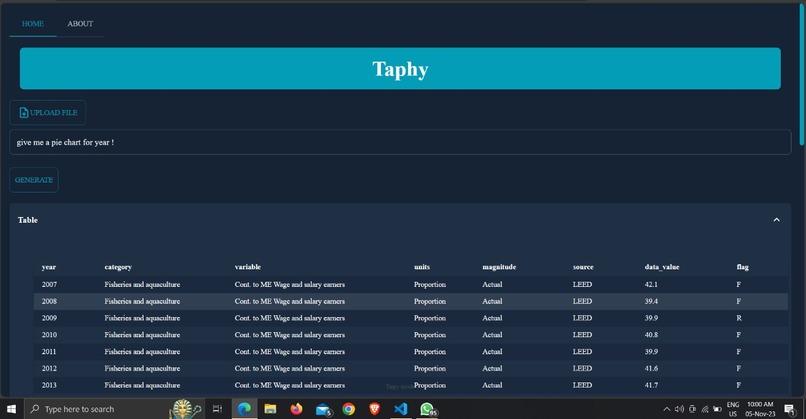This screenshot has height=419, width=806.
Task: Click data value 41.6 in 2012 row
Action: [651, 369]
